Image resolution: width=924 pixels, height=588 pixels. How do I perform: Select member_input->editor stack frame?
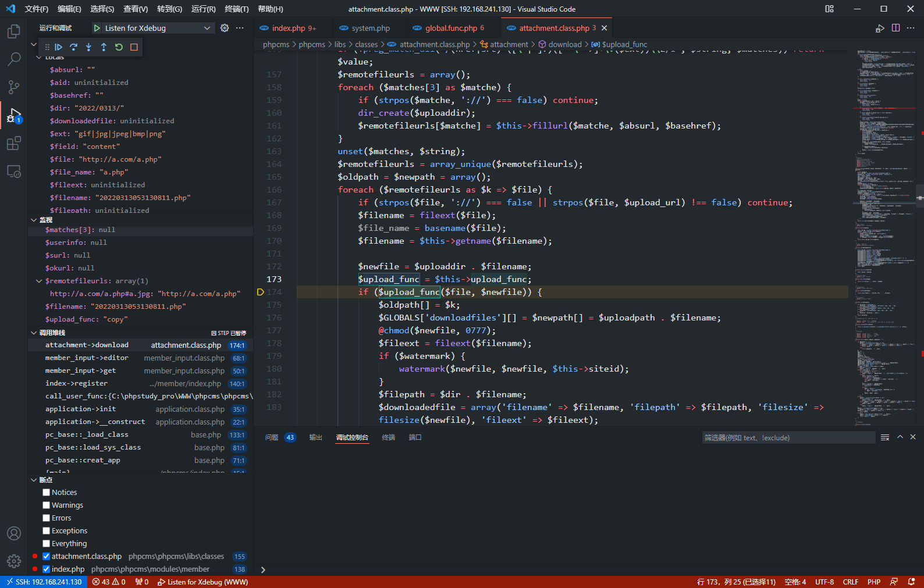point(87,358)
